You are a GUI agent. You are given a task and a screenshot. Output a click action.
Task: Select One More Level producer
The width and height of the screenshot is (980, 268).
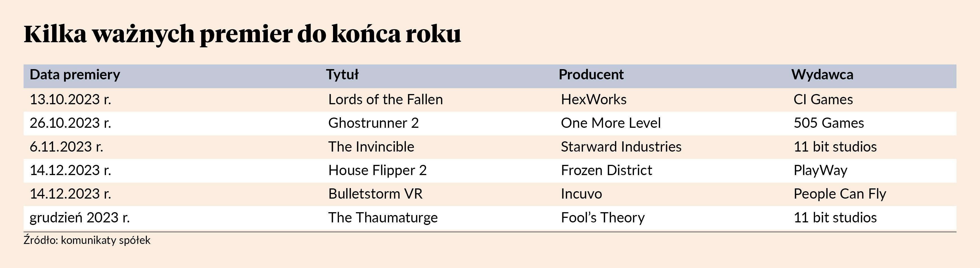click(611, 123)
